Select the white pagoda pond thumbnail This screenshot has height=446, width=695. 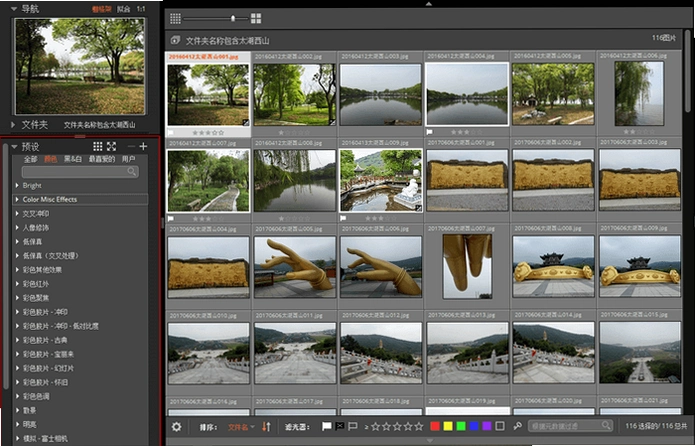point(381,180)
